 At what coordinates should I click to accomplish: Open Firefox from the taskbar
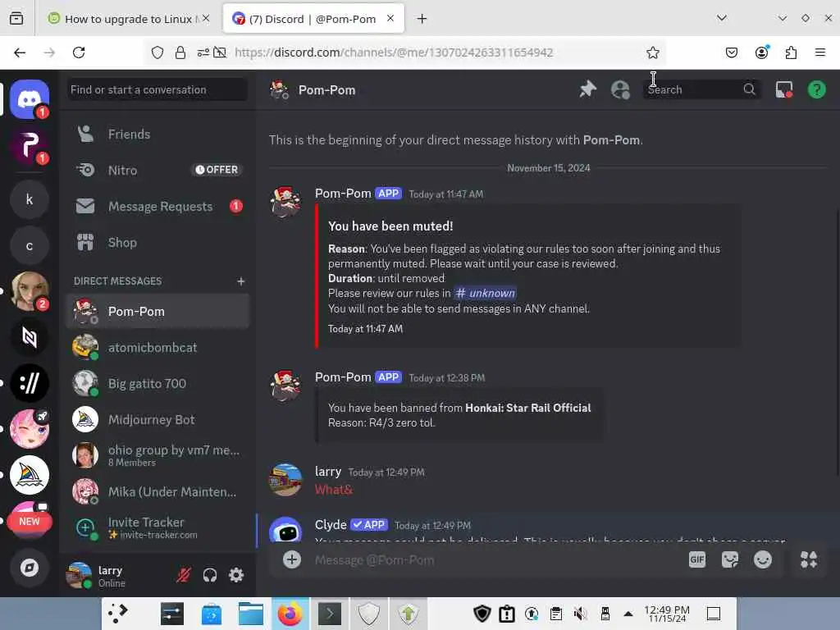pos(290,614)
